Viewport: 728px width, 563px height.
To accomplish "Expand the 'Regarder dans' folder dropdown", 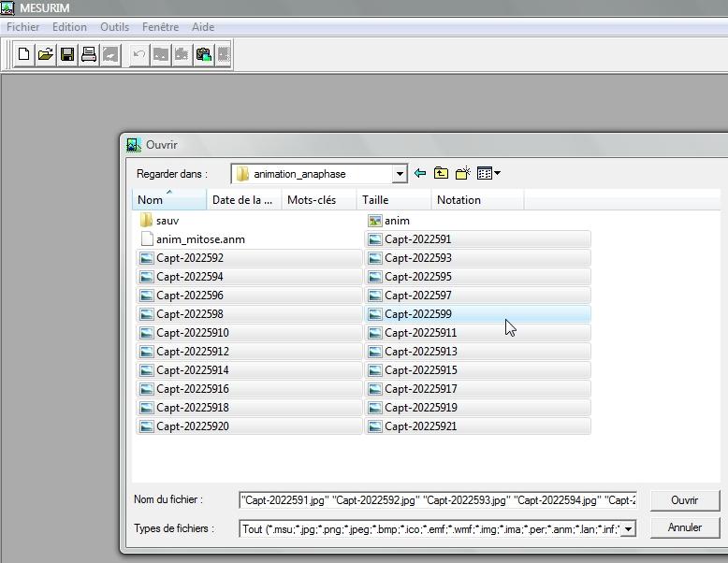I will point(400,174).
